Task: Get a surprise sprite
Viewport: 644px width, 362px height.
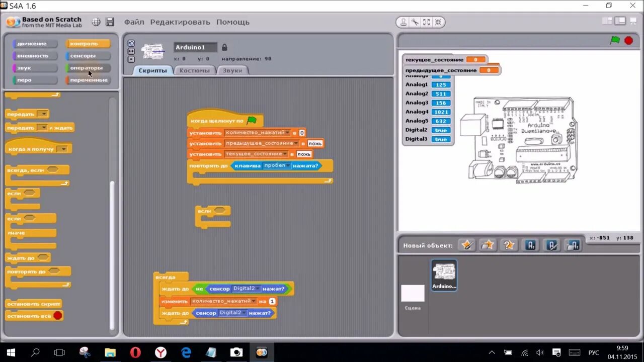Action: 509,245
